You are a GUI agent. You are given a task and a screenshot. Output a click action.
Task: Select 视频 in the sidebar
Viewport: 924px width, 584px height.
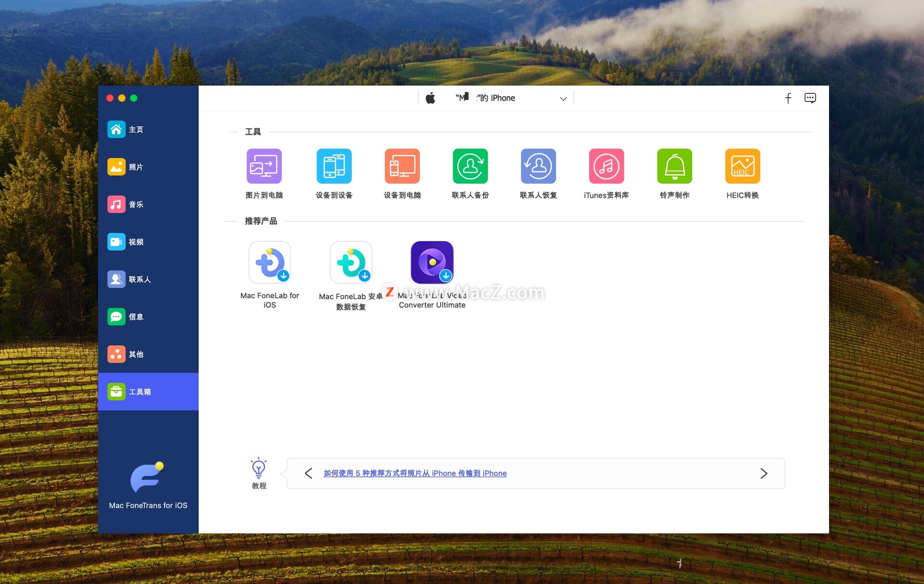click(148, 242)
